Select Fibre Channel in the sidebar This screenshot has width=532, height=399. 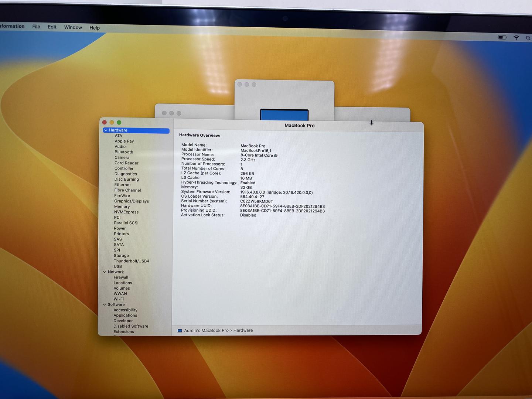[127, 190]
